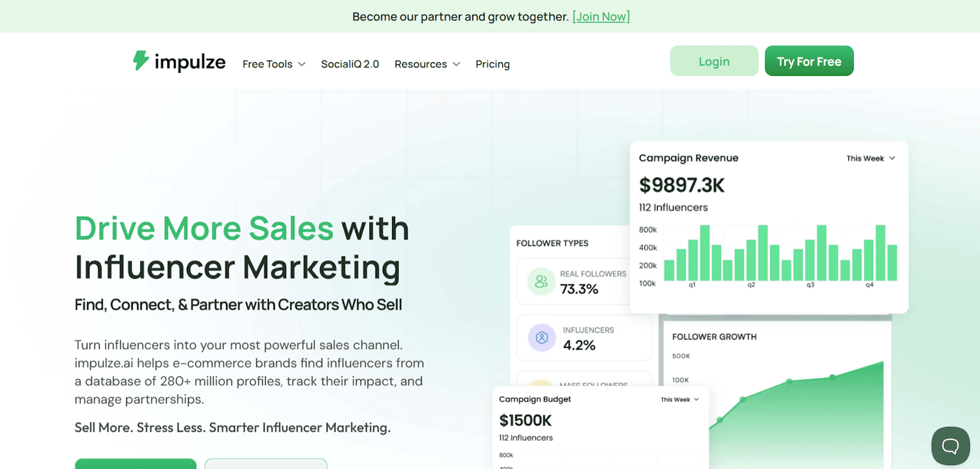980x469 pixels.
Task: Click the INFLUENCERS label in follower types
Action: (588, 330)
